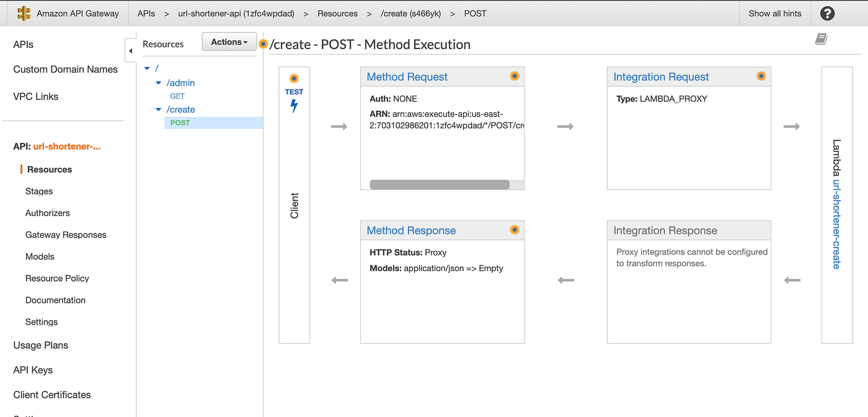Click the Show all hints button
The height and width of the screenshot is (417, 868).
(775, 13)
